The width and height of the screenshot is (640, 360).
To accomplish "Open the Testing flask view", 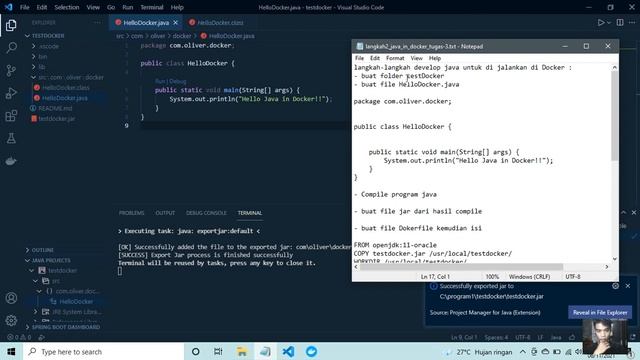I will (11, 138).
